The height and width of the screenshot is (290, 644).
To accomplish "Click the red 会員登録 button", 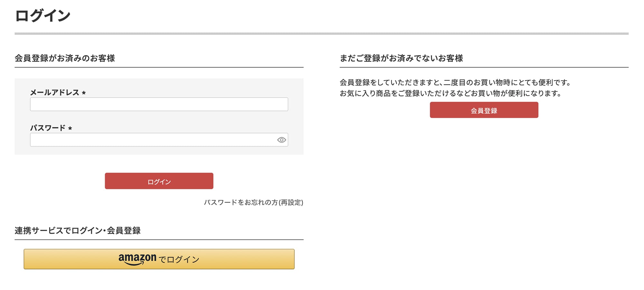I will 484,110.
